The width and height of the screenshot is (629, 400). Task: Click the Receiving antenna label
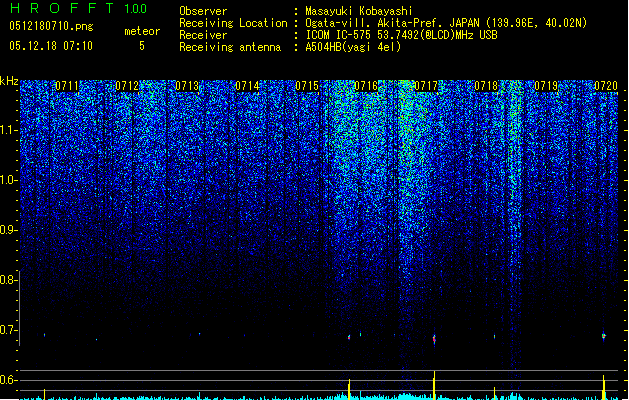pos(230,47)
